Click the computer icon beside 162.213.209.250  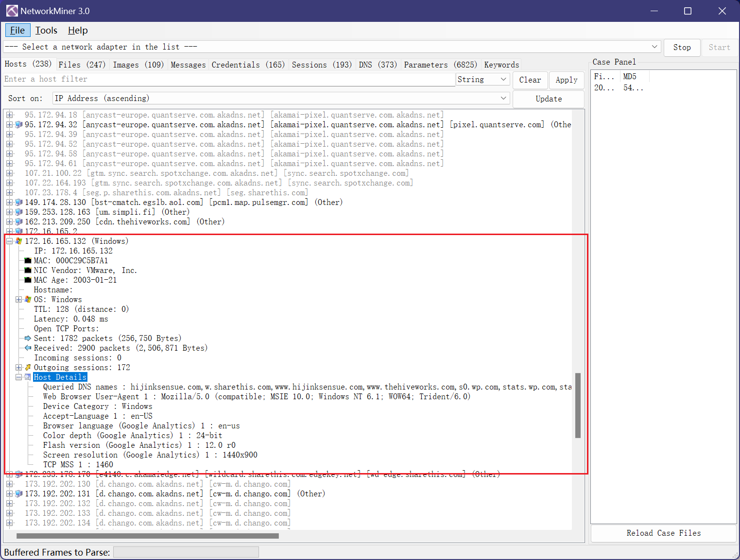click(19, 221)
